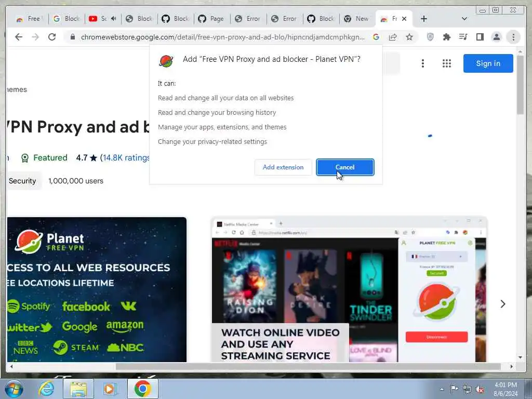The height and width of the screenshot is (399, 532).
Task: Click the horizontal scrollbar thumb
Action: coord(308,366)
